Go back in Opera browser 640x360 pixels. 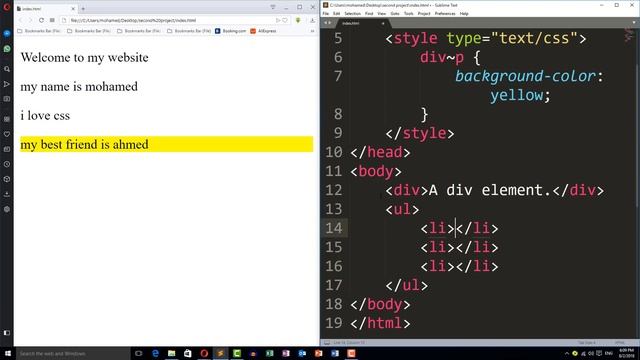coord(21,20)
